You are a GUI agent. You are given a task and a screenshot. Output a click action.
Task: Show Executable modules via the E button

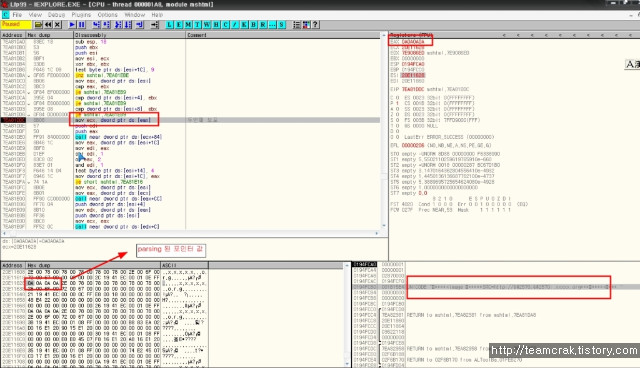tap(179, 25)
